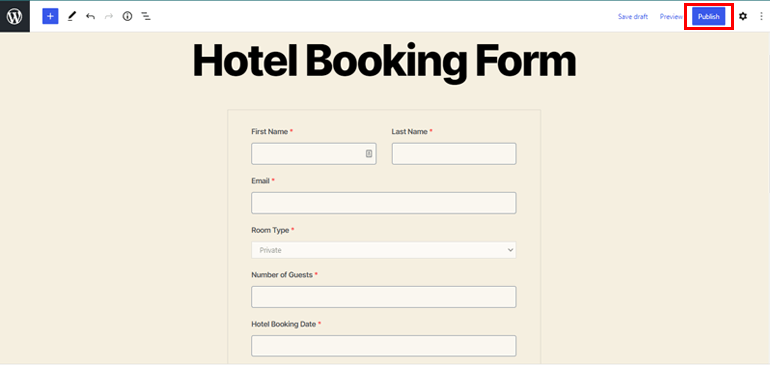Open the list view icon
770x365 pixels.
[x=146, y=16]
